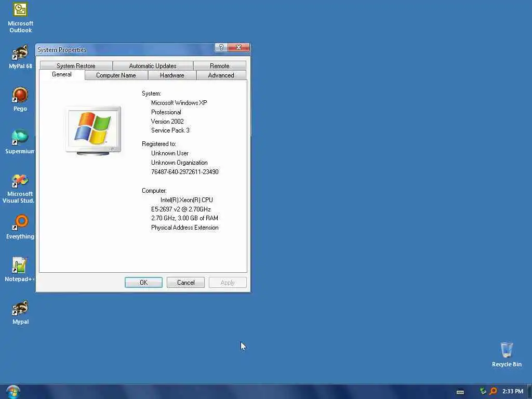Select the MyPal 68 desktop shortcut
Image resolution: width=532 pixels, height=399 pixels.
click(20, 57)
